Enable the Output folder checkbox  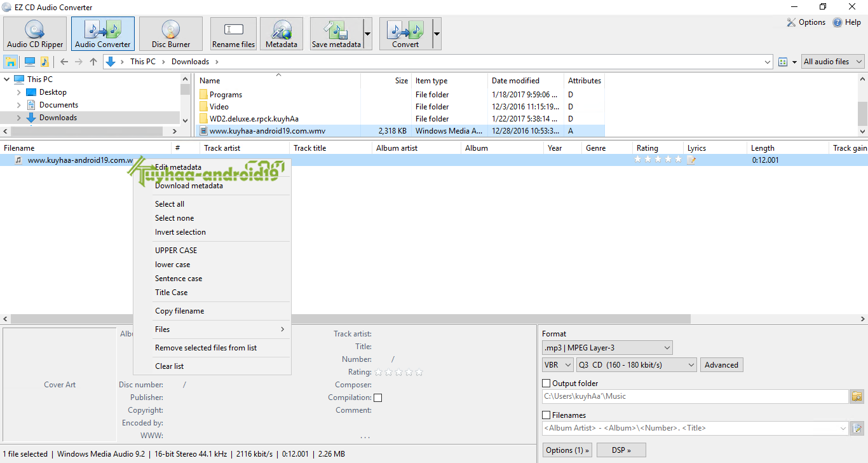[x=546, y=384]
